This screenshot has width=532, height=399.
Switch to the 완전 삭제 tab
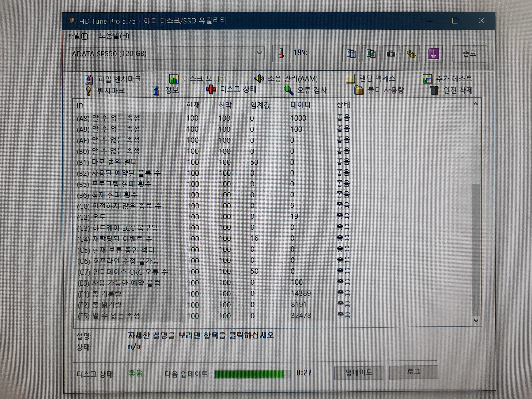[x=451, y=90]
